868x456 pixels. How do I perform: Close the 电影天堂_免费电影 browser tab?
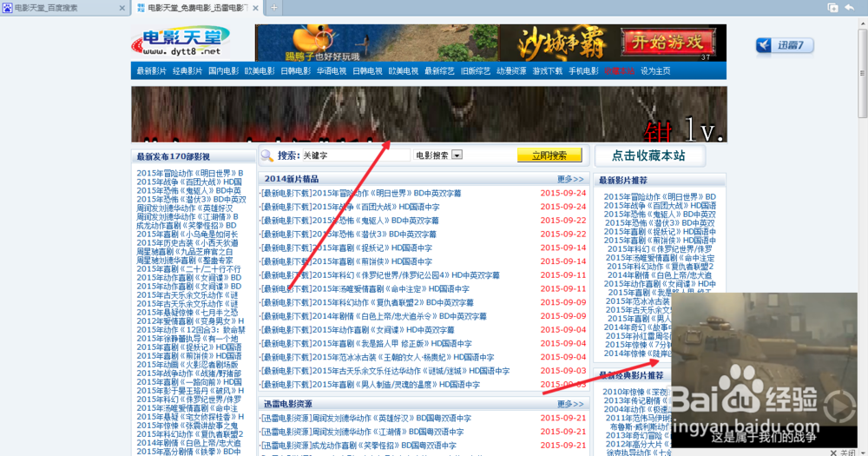255,9
